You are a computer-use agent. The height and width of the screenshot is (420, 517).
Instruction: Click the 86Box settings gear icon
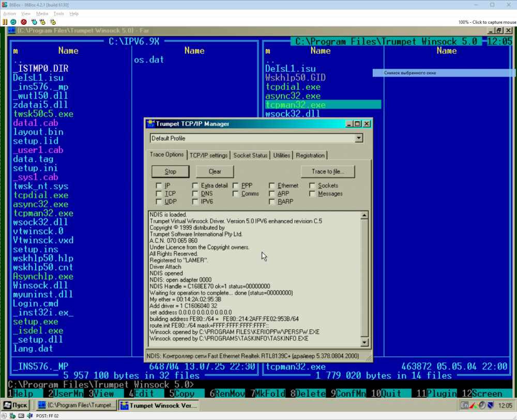coord(52,22)
